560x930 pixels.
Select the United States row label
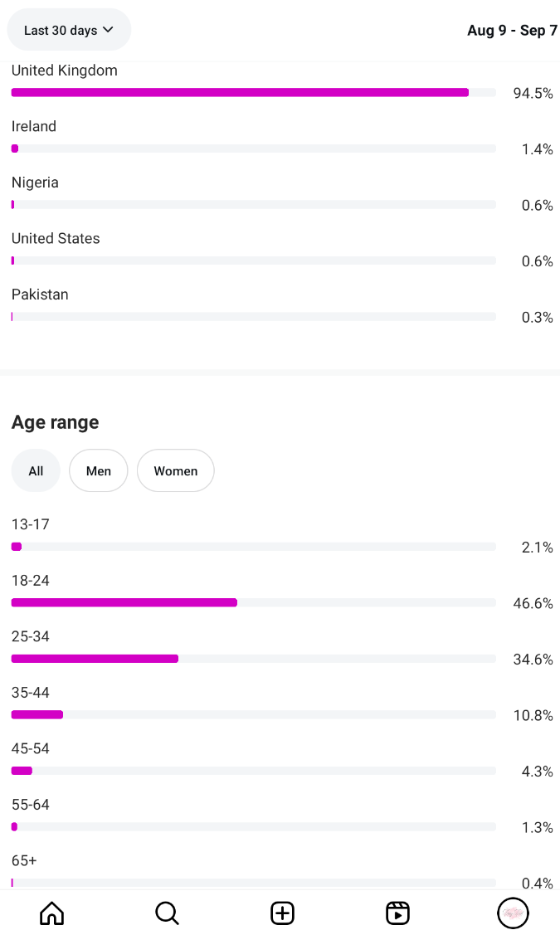pos(56,239)
